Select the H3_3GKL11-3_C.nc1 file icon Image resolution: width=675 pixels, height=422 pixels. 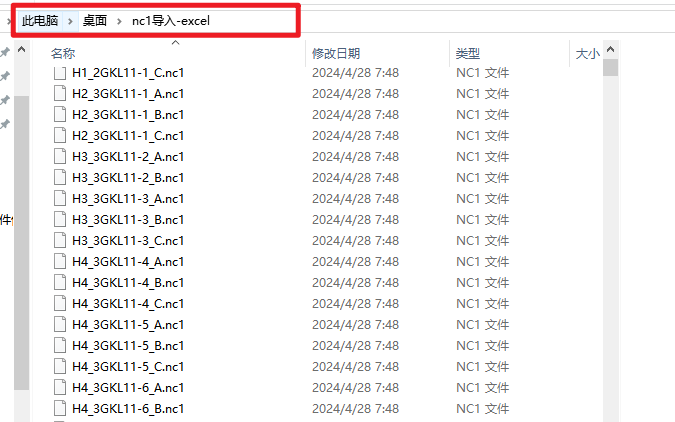(x=60, y=240)
